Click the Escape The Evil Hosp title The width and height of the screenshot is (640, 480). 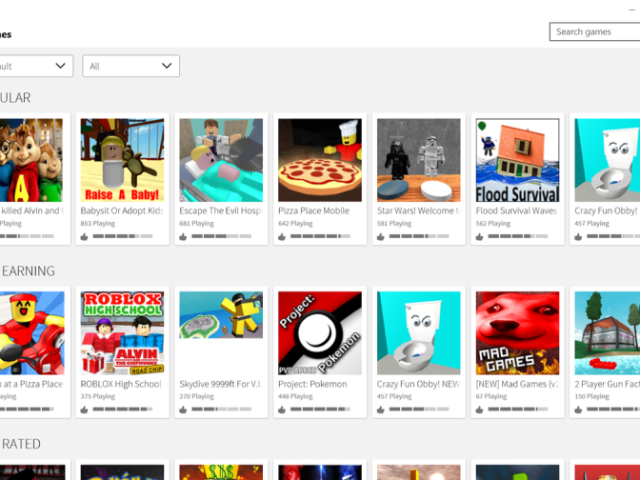220,211
